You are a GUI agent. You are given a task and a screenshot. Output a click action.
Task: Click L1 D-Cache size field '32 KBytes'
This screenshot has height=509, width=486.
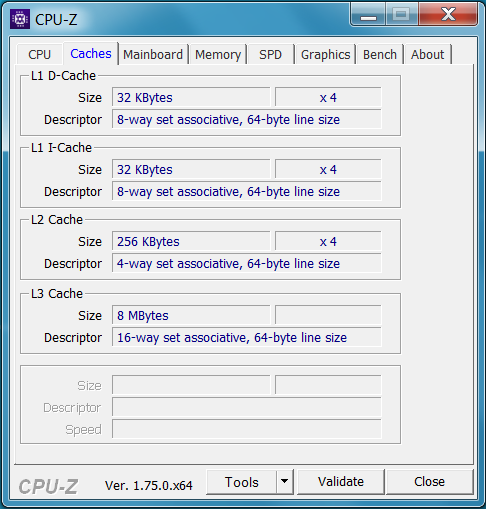pyautogui.click(x=191, y=98)
